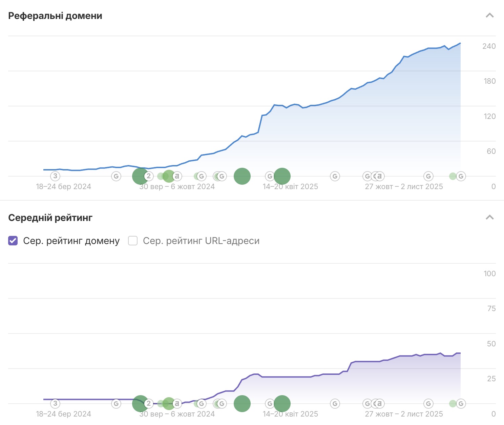Click the Середній рейтинг section title
The height and width of the screenshot is (425, 504).
50,218
